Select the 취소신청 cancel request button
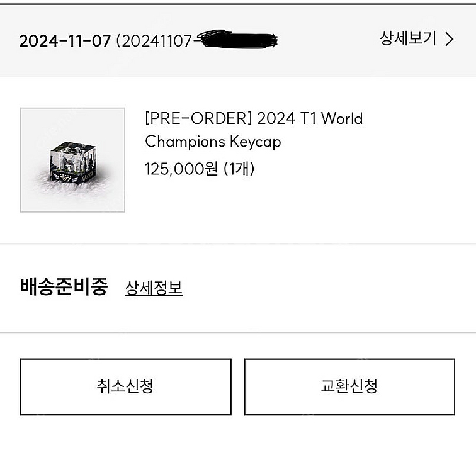The height and width of the screenshot is (472, 476). click(x=126, y=387)
